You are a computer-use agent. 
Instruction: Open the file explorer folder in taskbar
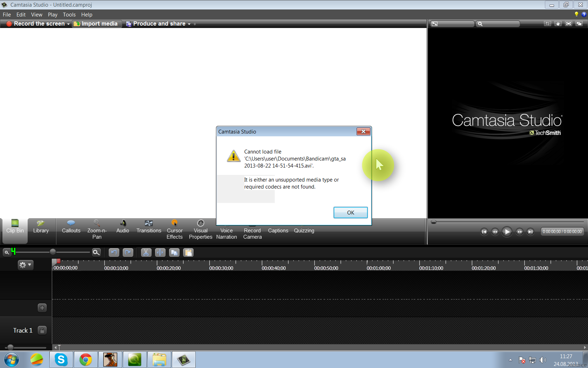point(159,360)
